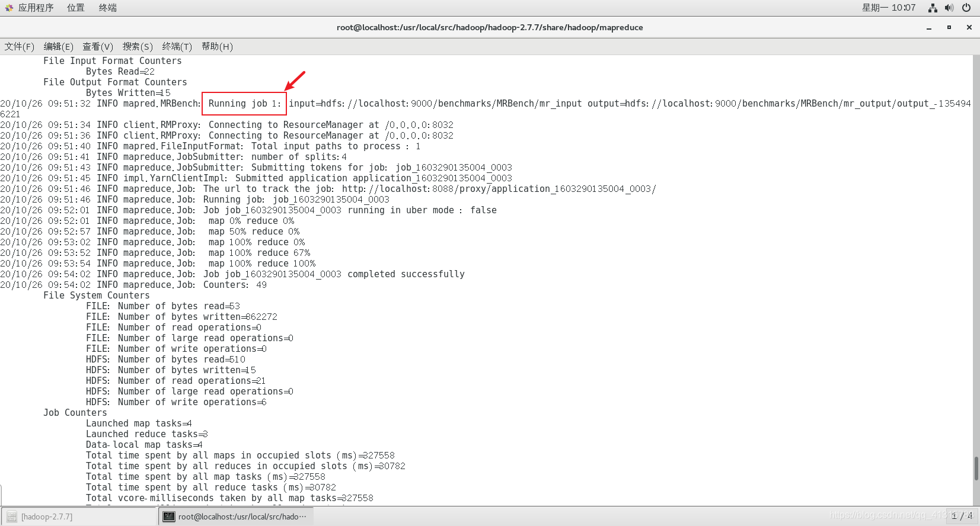The height and width of the screenshot is (526, 980).
Task: Click the text "Launched reduce tasks=3"
Action: 147,434
